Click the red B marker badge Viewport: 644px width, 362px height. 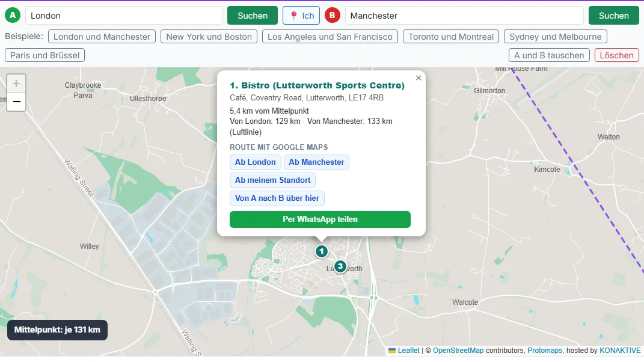333,16
